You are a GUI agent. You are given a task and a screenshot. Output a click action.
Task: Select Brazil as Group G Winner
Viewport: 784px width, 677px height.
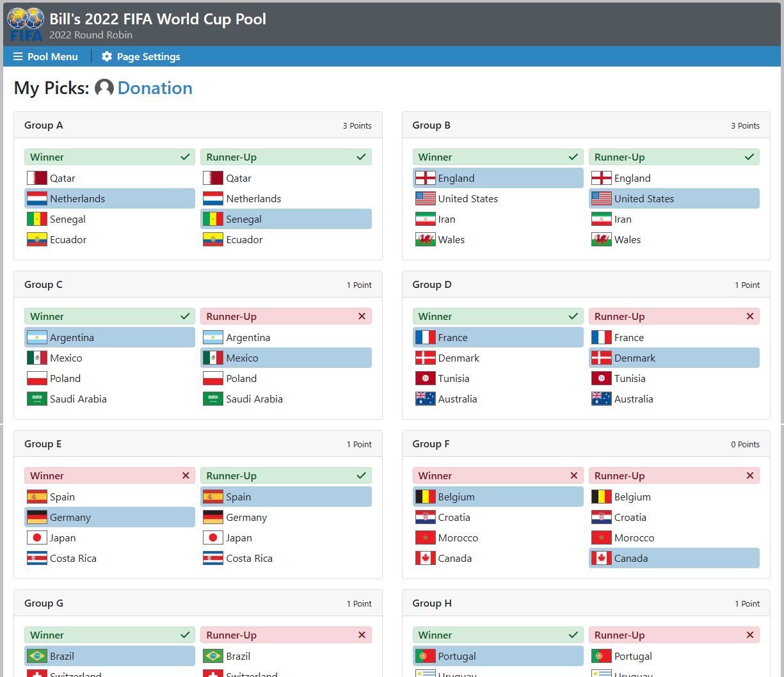(109, 656)
